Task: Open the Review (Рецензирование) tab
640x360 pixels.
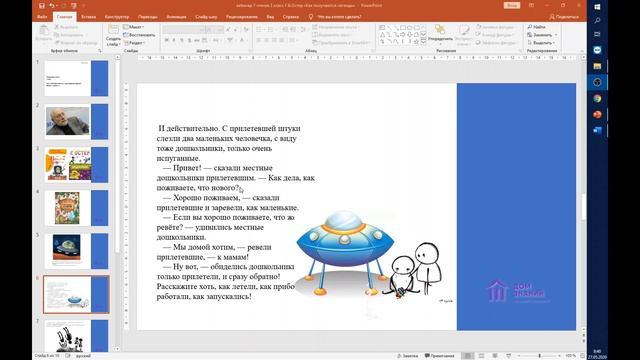Action: pos(242,17)
